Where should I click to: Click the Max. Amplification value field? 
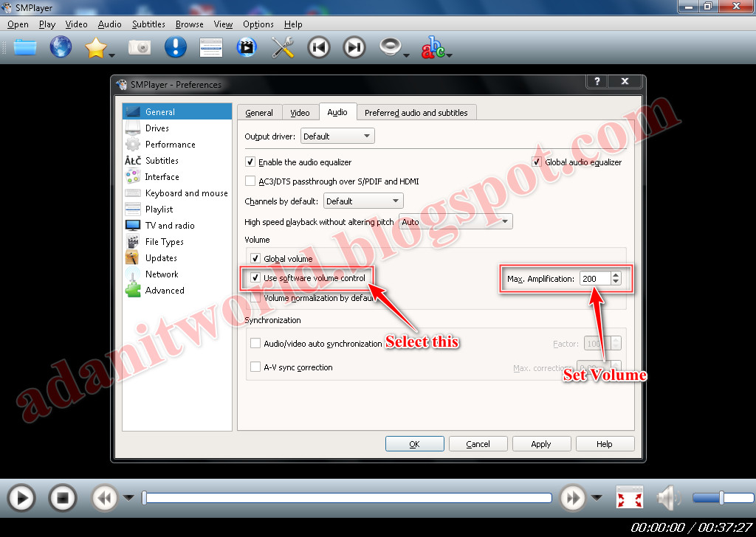point(596,279)
